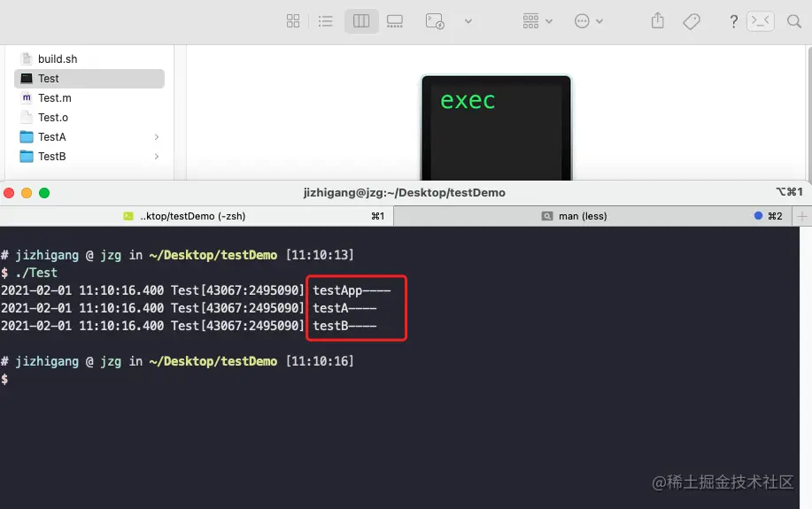Screen dimensions: 812x509
Task: Click the question mark help icon
Action: click(733, 21)
